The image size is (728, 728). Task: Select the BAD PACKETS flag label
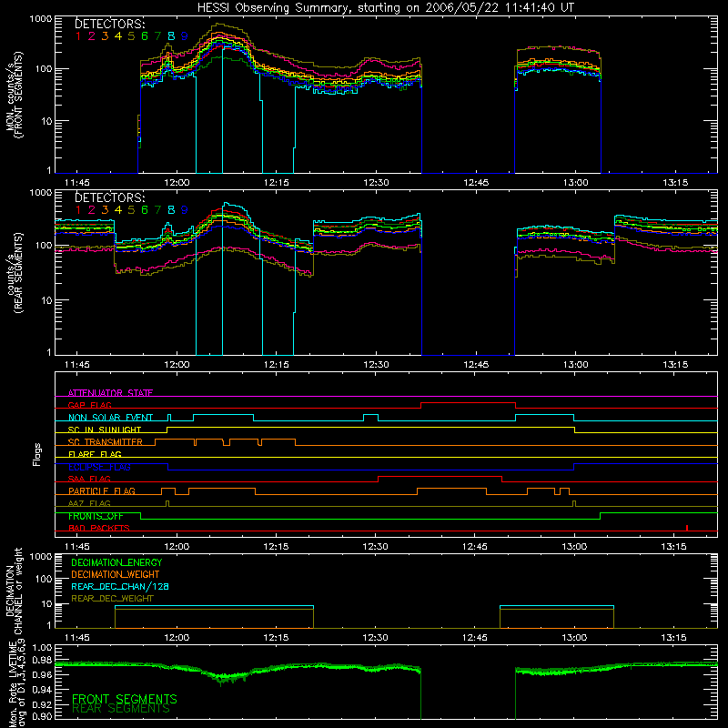pyautogui.click(x=99, y=528)
